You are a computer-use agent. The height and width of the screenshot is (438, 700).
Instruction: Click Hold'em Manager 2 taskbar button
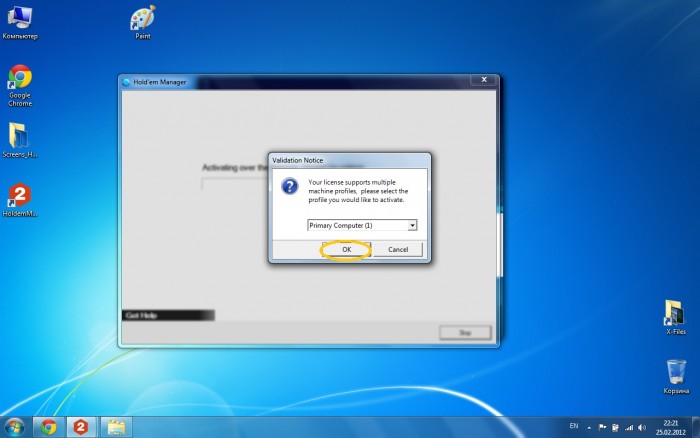[81, 427]
